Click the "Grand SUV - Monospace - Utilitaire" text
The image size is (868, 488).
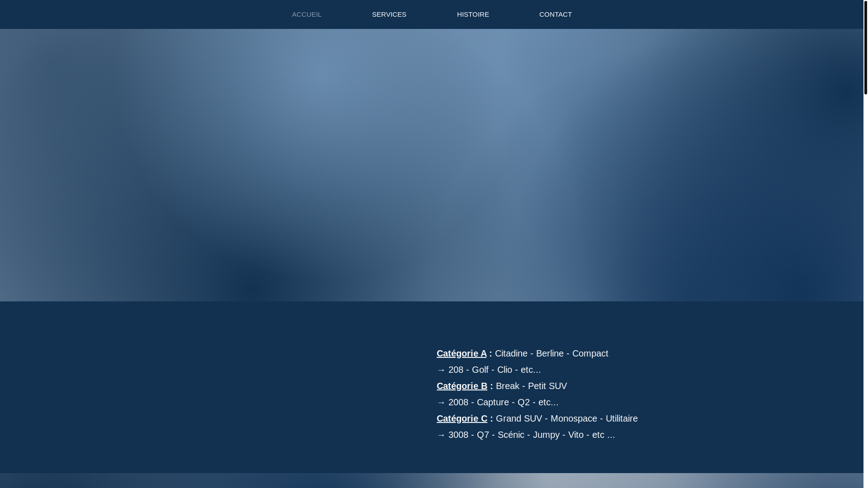coord(567,418)
